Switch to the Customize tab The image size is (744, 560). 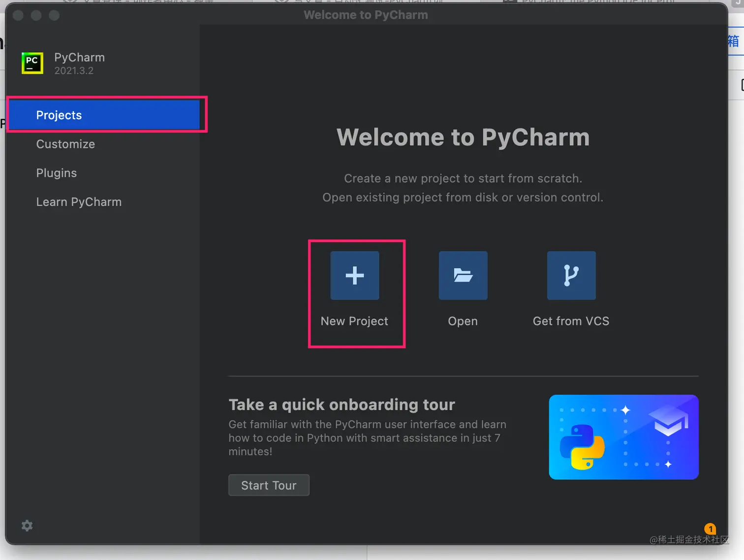pyautogui.click(x=65, y=144)
